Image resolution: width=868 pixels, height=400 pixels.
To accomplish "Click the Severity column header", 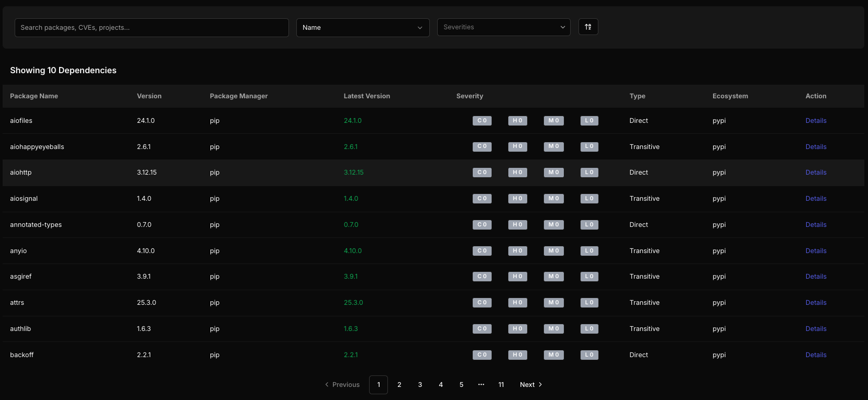I will 470,96.
